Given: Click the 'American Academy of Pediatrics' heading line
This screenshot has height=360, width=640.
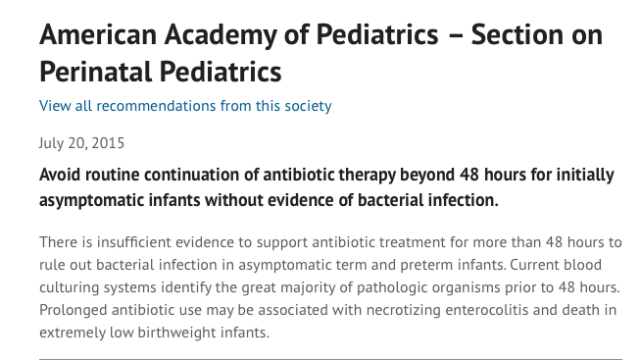Looking at the screenshot, I should (x=321, y=35).
